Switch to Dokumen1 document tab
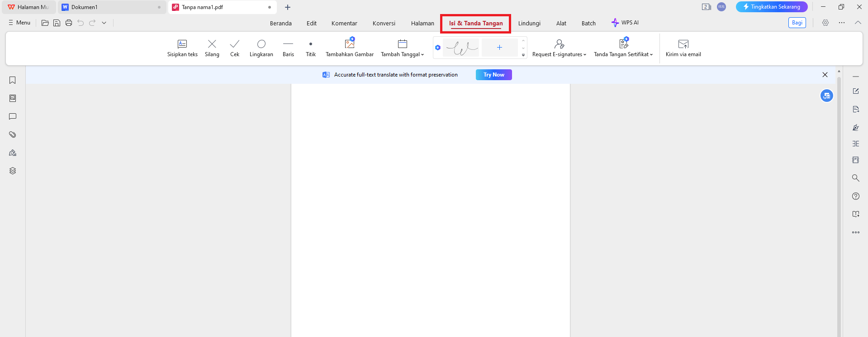Screen dimensions: 868x337 [112, 7]
